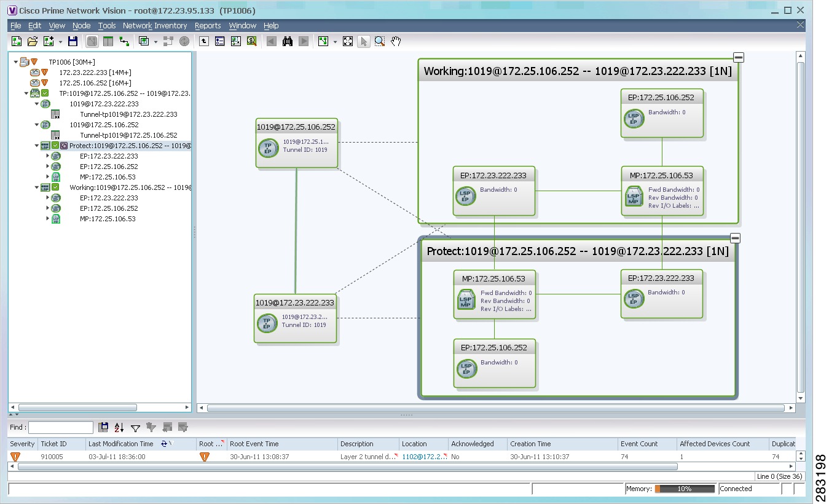
Task: Toggle the Show Map View button
Action: pos(92,41)
